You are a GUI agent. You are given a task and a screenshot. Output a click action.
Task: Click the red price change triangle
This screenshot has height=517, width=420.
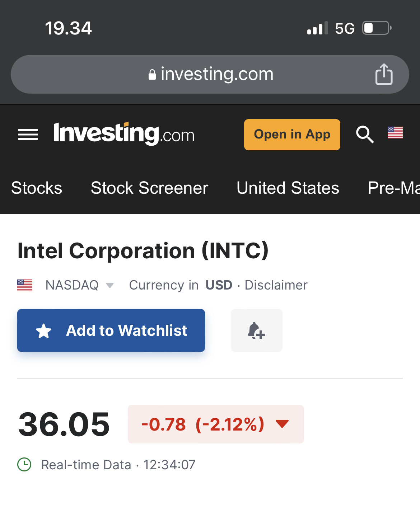[282, 424]
